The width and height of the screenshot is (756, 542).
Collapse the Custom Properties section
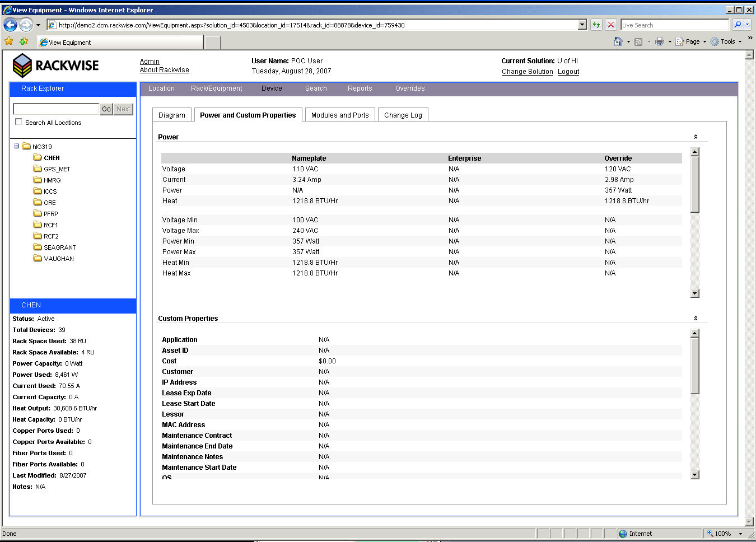696,318
